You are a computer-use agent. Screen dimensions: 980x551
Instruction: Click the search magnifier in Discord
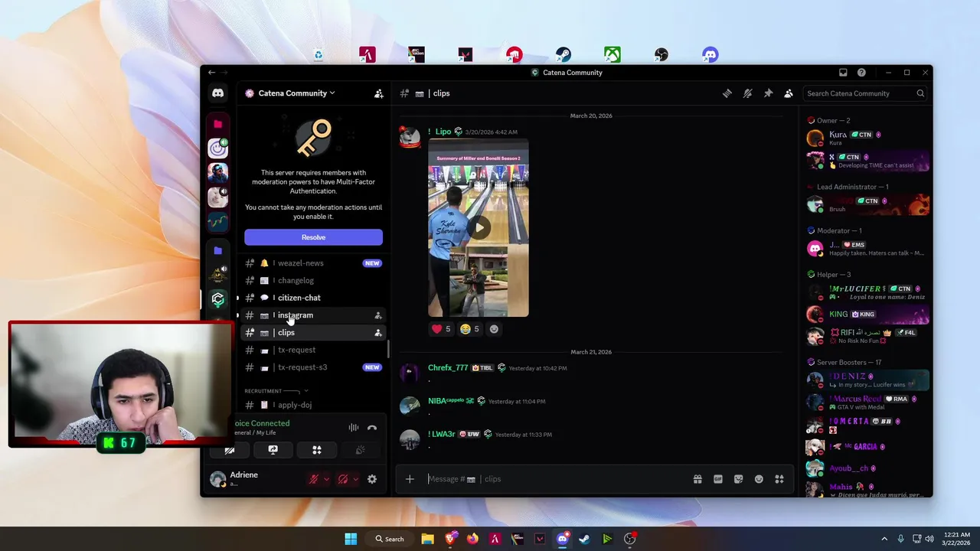coord(920,93)
